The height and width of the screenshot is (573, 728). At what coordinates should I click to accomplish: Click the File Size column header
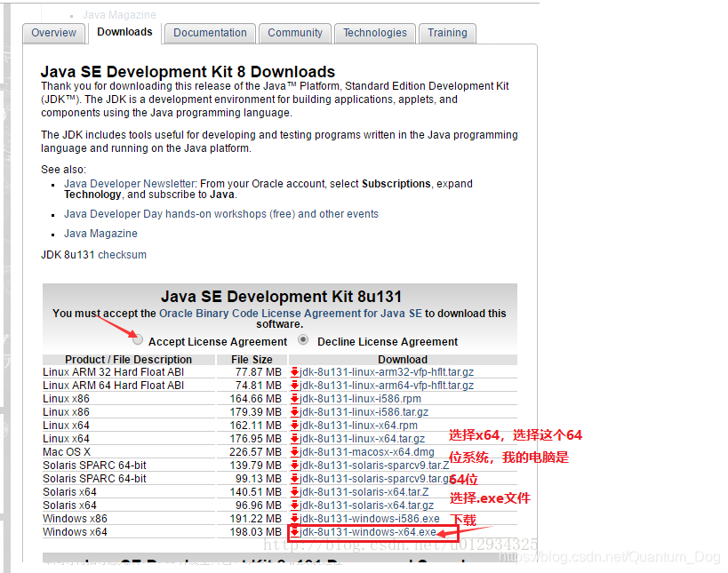point(252,360)
